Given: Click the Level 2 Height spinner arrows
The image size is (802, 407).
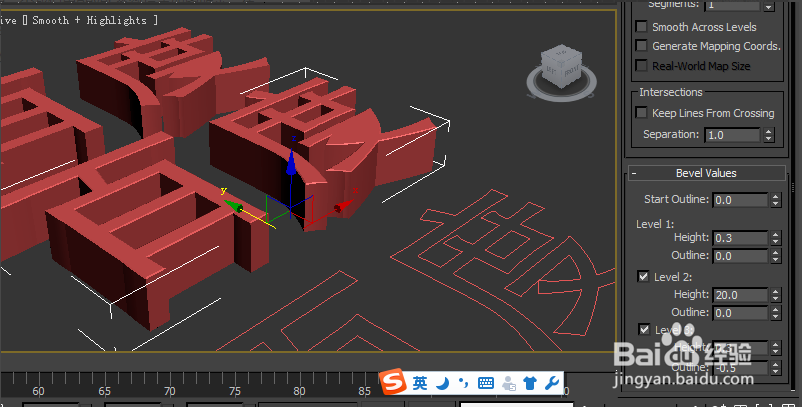Looking at the screenshot, I should [776, 295].
